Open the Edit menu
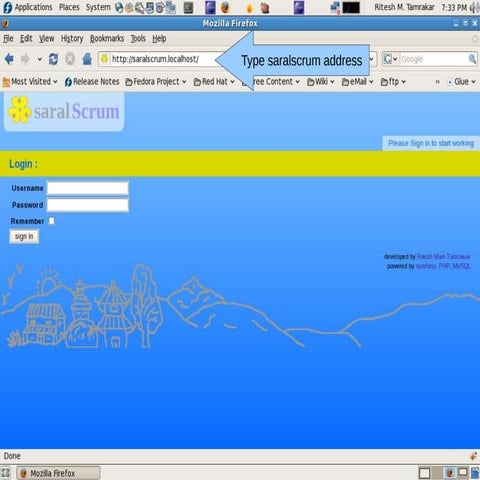 (x=26, y=39)
